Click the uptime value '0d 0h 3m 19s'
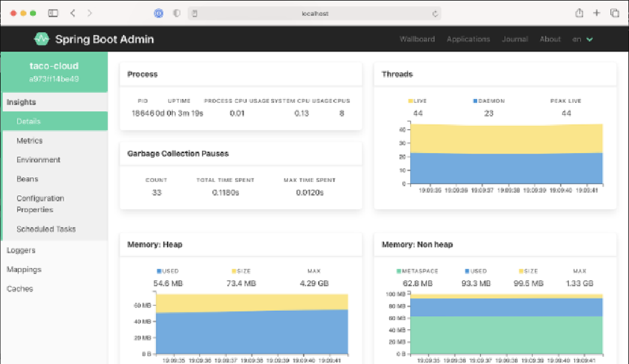Image resolution: width=629 pixels, height=364 pixels. pos(179,114)
